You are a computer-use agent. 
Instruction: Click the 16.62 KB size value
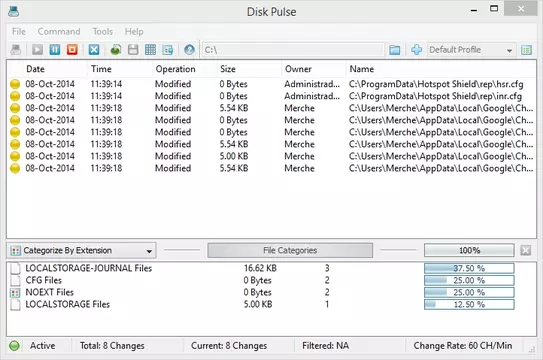pos(260,268)
